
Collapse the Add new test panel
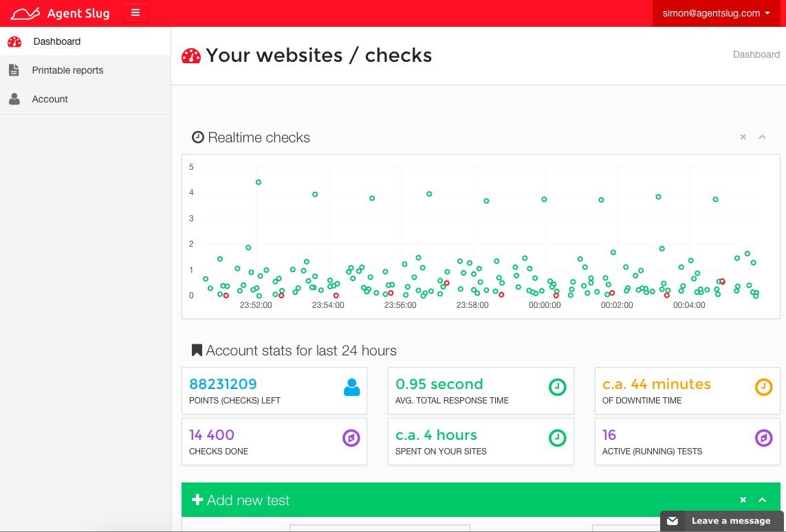762,500
